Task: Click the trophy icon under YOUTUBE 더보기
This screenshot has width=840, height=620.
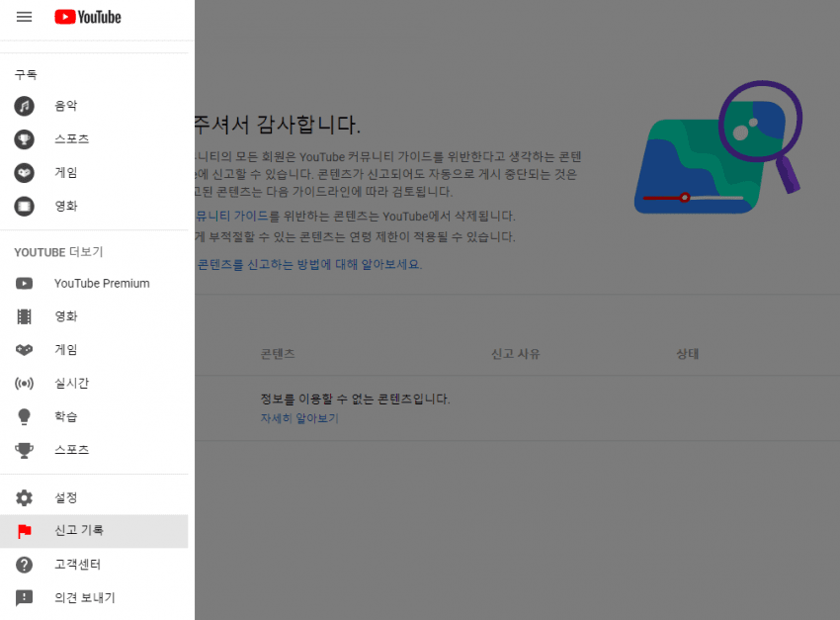Action: [24, 450]
